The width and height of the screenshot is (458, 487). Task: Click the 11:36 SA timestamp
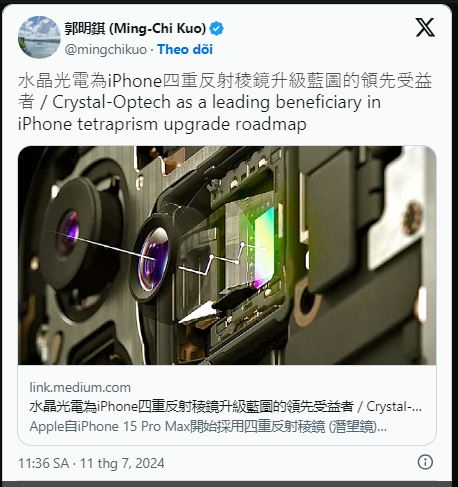coord(43,463)
